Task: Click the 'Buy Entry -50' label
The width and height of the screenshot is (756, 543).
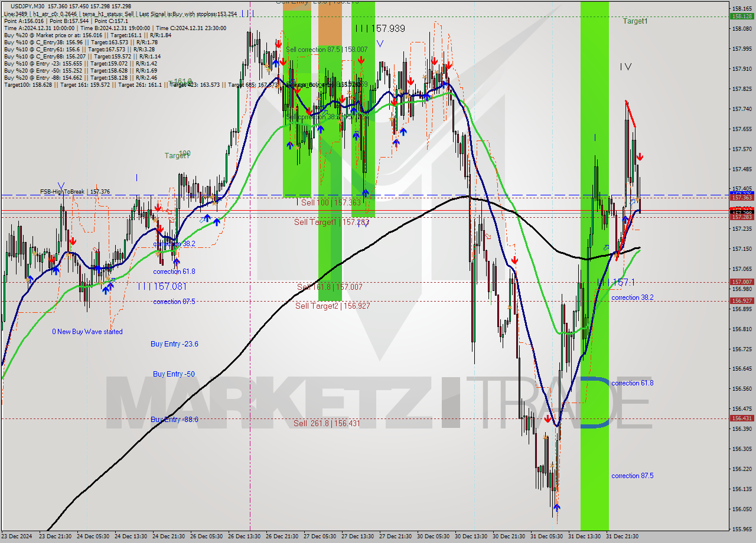Action: (x=174, y=374)
